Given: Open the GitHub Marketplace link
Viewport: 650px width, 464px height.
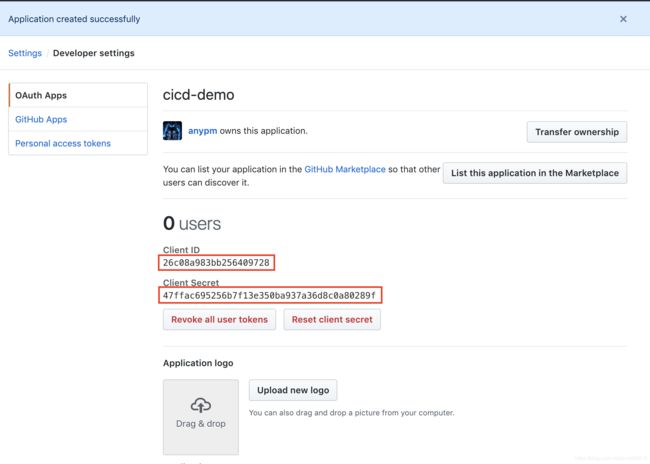Looking at the screenshot, I should point(345,169).
